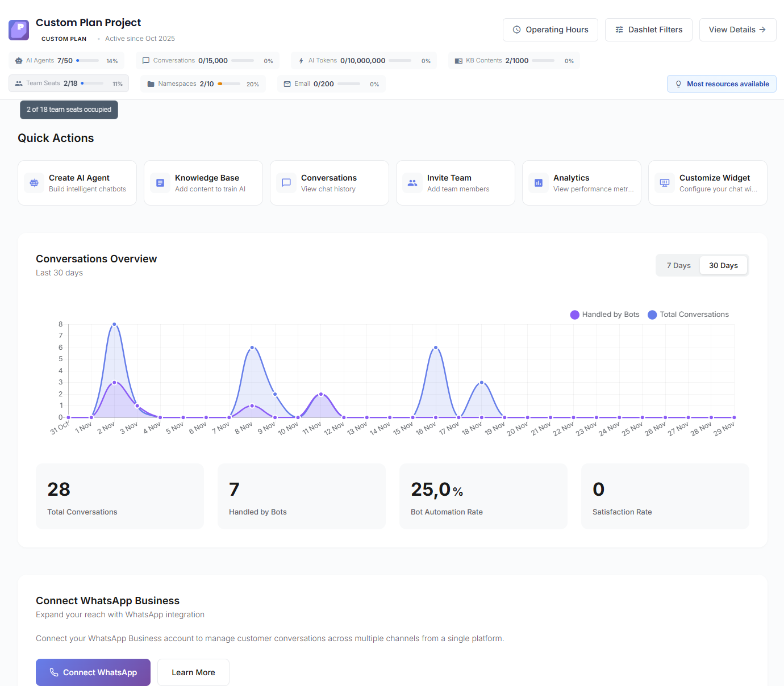Click the filter icon beside Dashlet Filters
The height and width of the screenshot is (686, 784).
coord(619,30)
